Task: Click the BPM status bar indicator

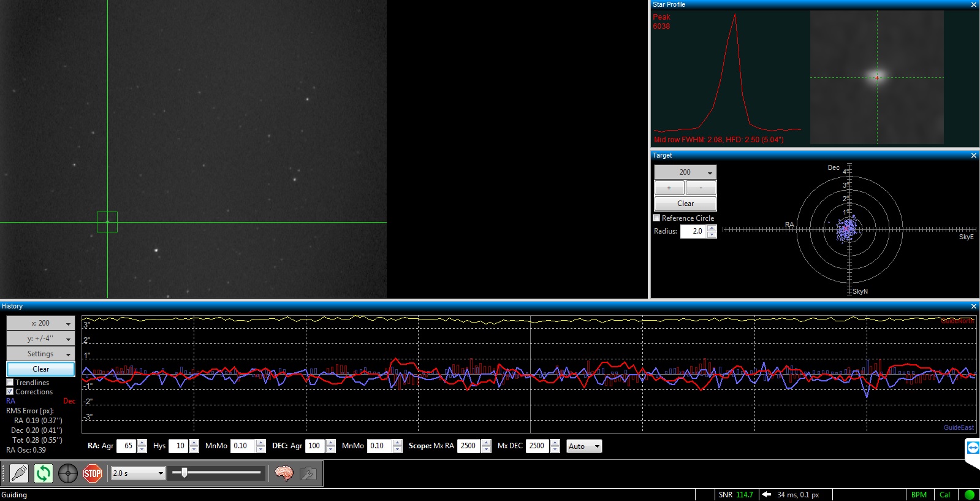Action: [919, 495]
